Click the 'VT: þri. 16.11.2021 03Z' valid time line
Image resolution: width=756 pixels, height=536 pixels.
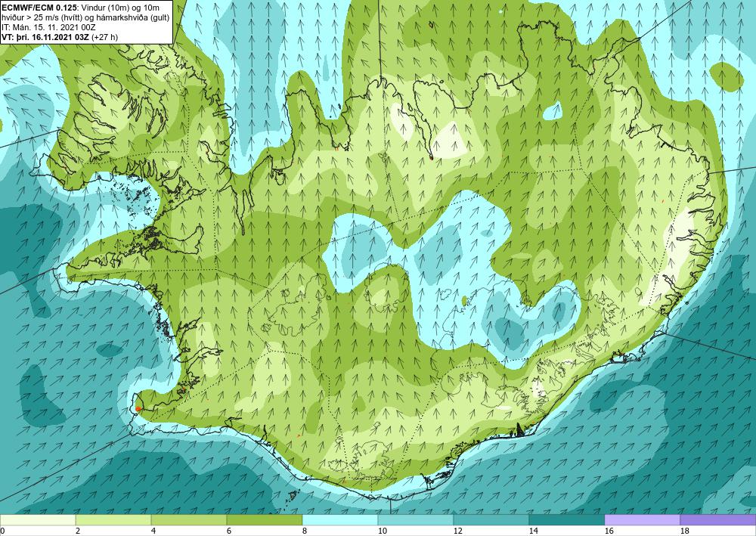(59, 36)
